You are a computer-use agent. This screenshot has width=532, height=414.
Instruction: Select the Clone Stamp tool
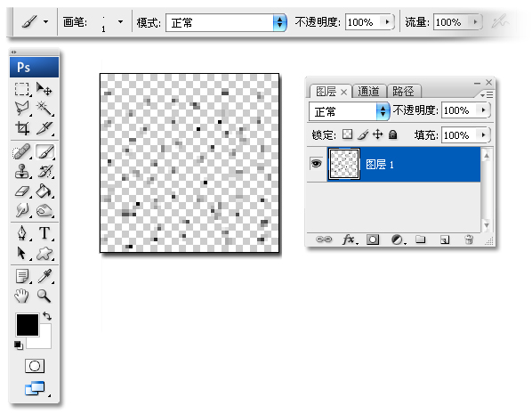pyautogui.click(x=22, y=171)
